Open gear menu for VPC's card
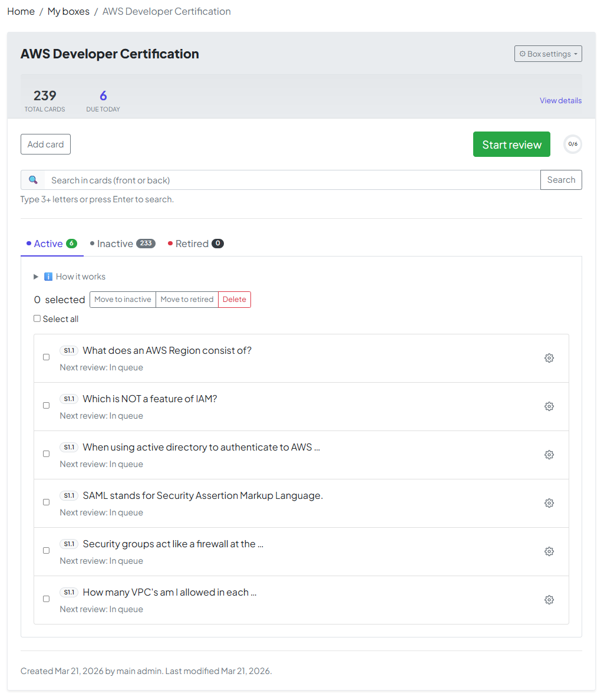Image resolution: width=604 pixels, height=700 pixels. pos(549,600)
